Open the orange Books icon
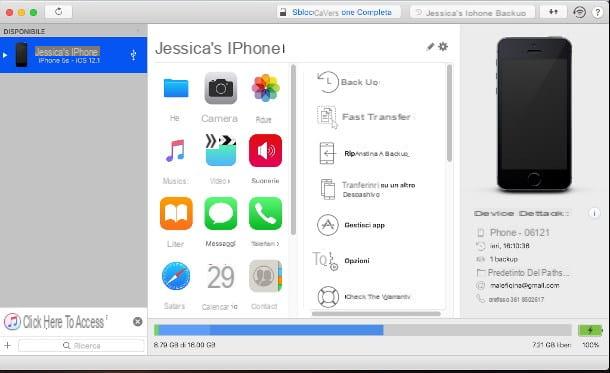 click(176, 214)
